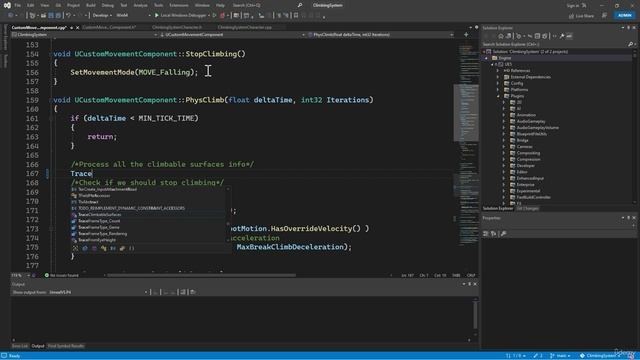Click the wrench Properties icon in Solution Explorer toolbar
Screen dimensions: 640x360
[562, 36]
